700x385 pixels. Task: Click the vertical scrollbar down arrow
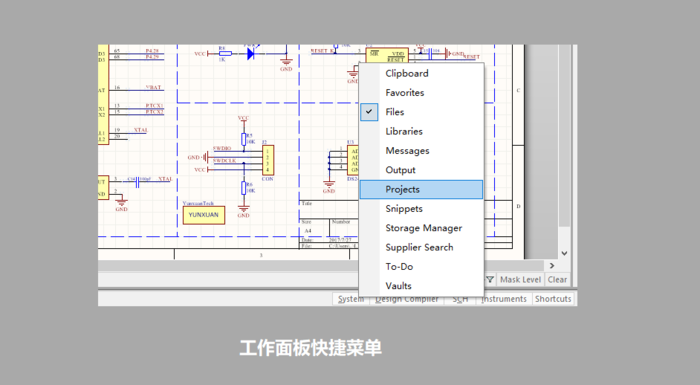point(564,253)
